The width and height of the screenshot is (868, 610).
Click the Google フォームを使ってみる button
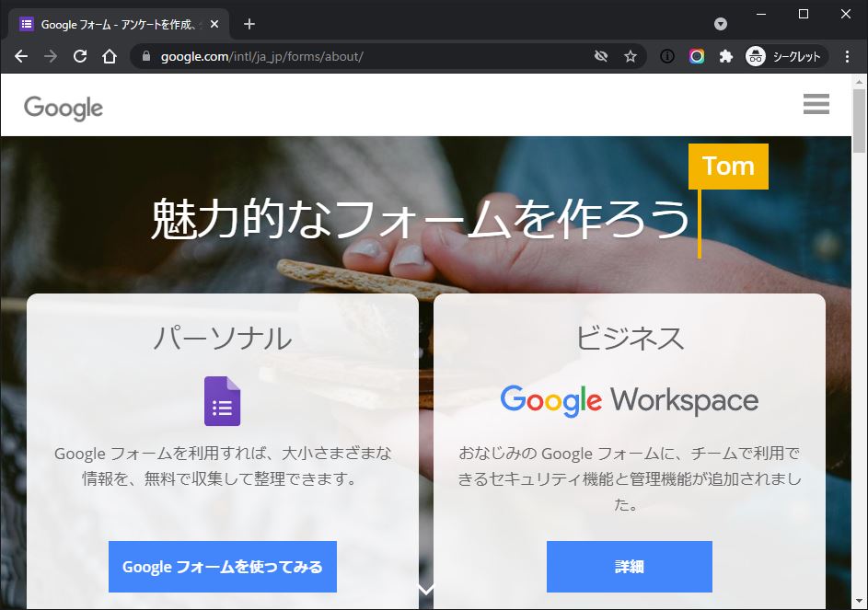pos(222,567)
